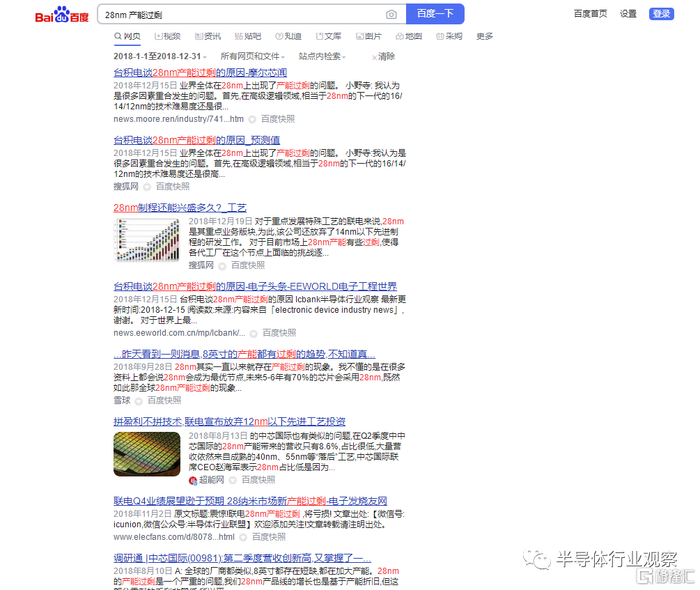Open the 28nm制程还能兴盛多久 result link
Viewport: 700px width, 590px height.
180,208
